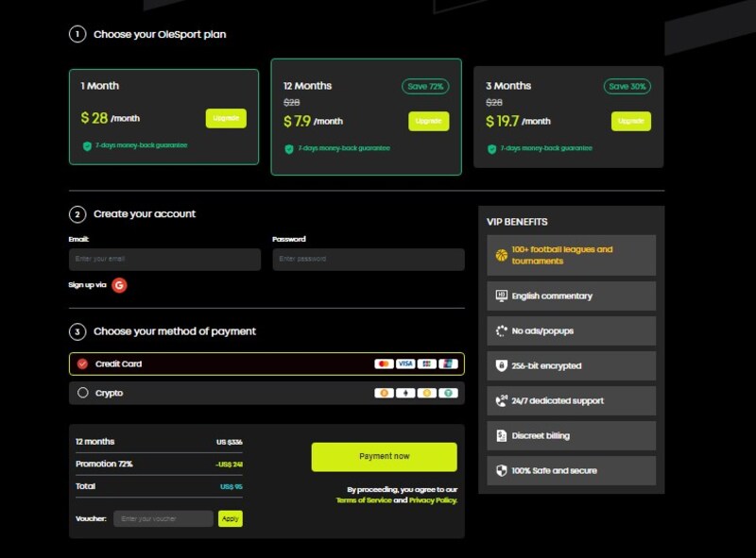Open the Privacy Policy link

432,500
